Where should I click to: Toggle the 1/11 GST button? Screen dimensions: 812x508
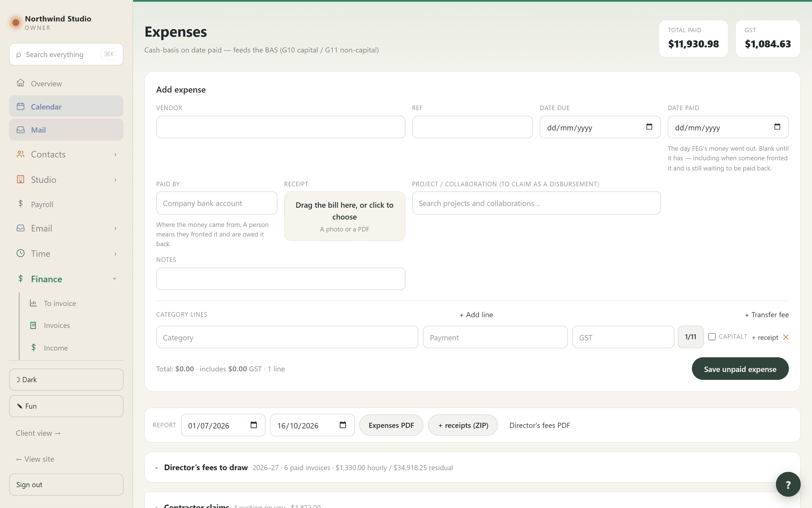pos(690,337)
